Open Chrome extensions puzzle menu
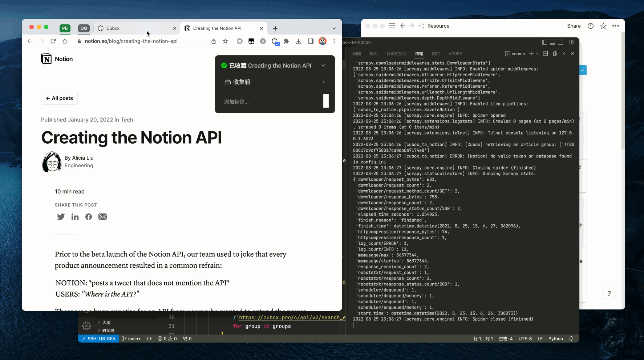This screenshot has height=360, width=644. click(286, 41)
